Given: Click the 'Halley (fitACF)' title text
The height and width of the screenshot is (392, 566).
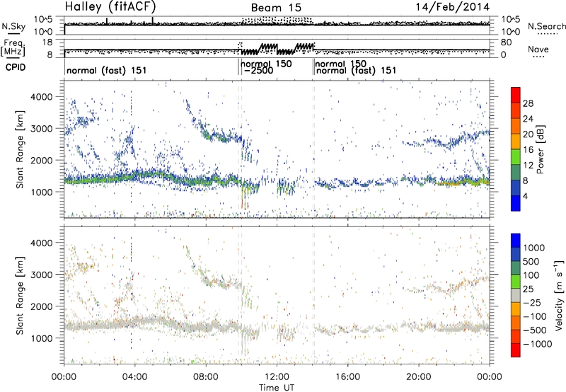Looking at the screenshot, I should 110,6.
